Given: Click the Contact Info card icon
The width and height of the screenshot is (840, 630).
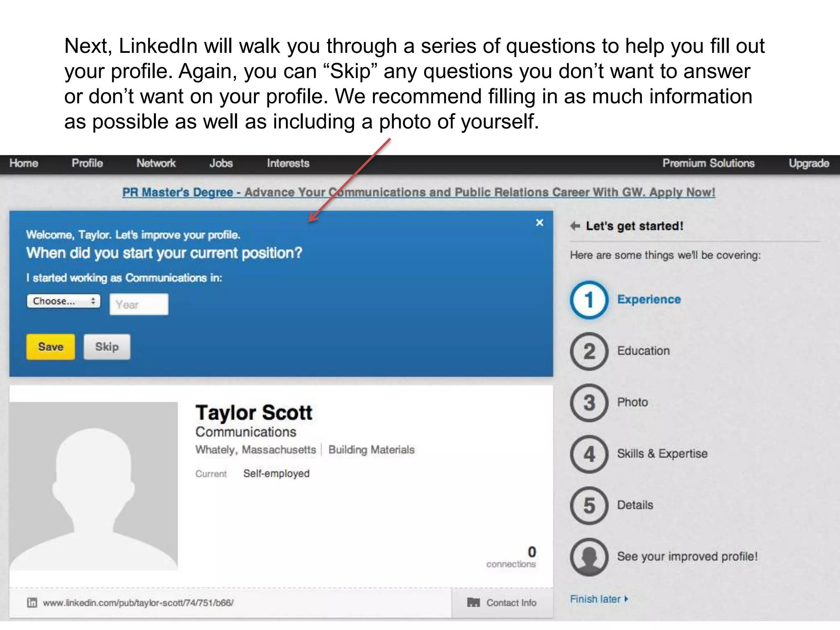Looking at the screenshot, I should [473, 603].
